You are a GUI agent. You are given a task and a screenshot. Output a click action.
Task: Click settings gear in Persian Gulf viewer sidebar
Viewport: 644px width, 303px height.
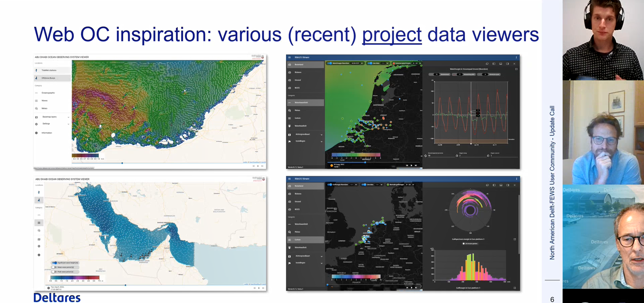coord(39,246)
